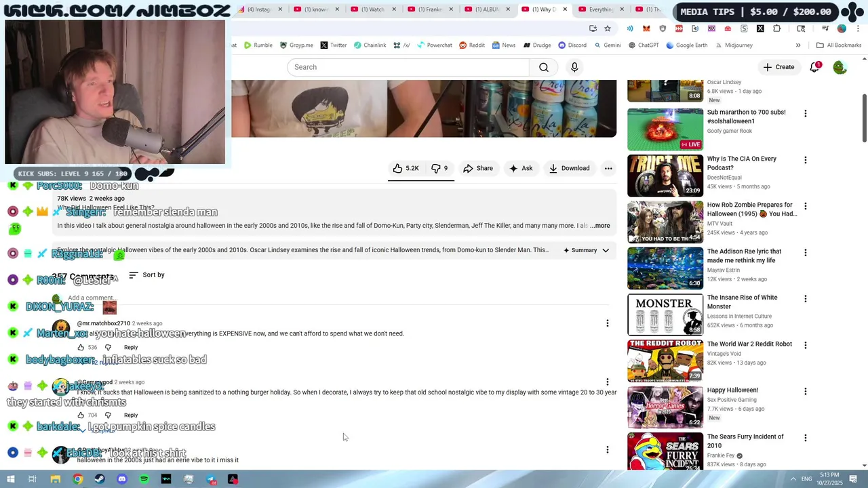Download the video

570,168
